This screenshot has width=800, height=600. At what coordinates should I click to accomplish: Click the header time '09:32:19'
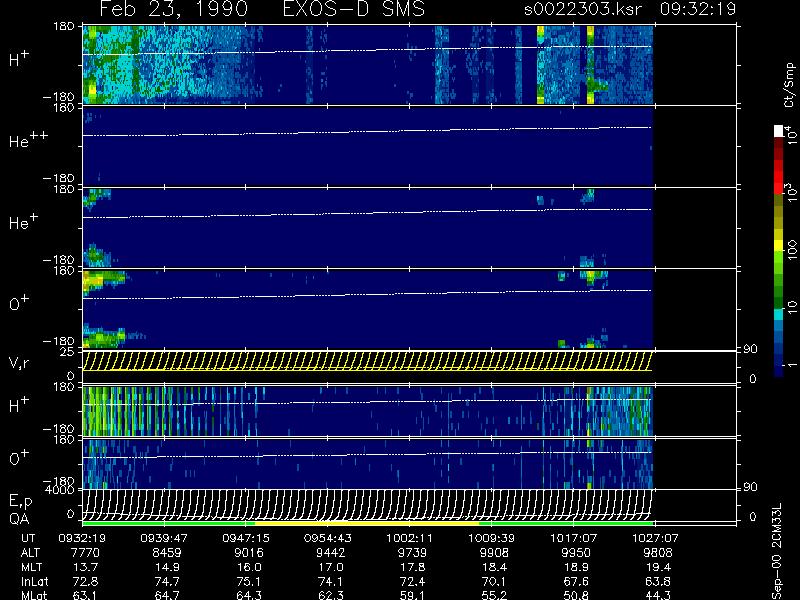(698, 9)
